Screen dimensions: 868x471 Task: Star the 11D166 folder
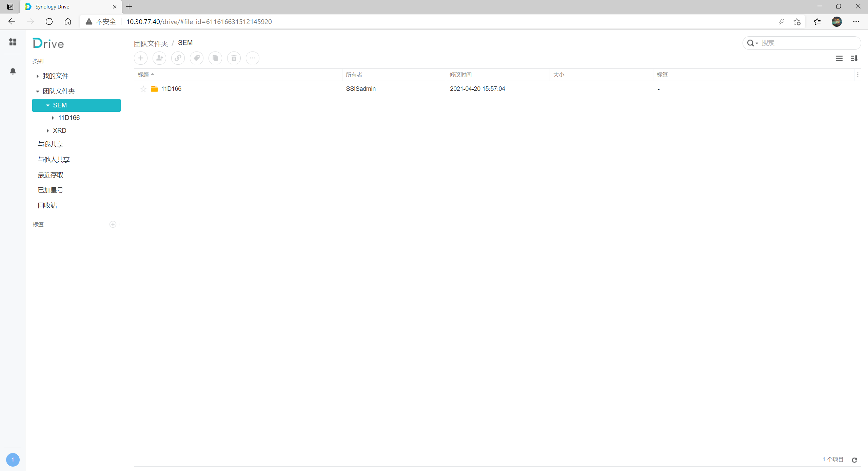[143, 89]
